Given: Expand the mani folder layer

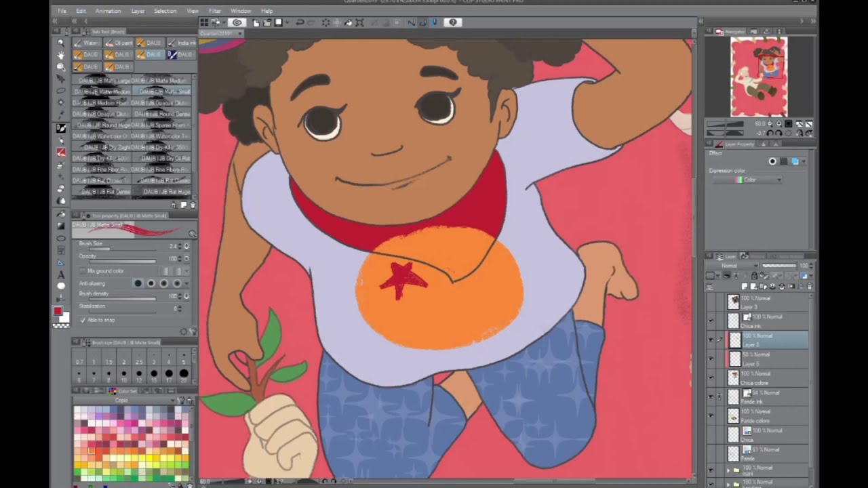Looking at the screenshot, I should [729, 469].
